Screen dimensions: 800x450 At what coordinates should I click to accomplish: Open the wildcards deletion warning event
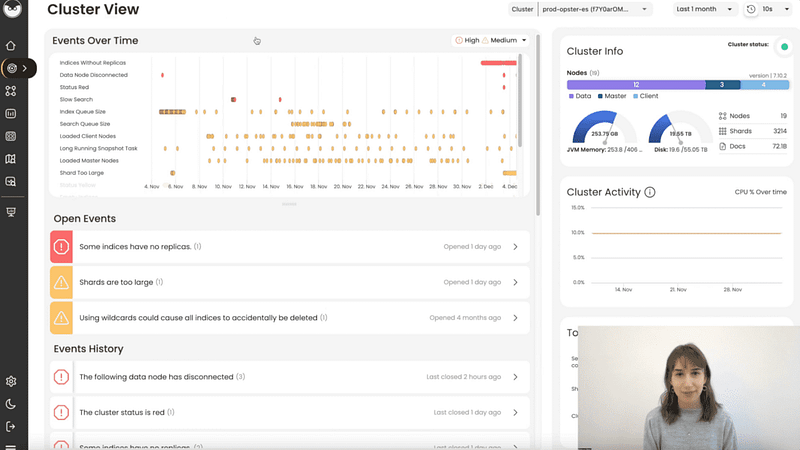pos(290,318)
